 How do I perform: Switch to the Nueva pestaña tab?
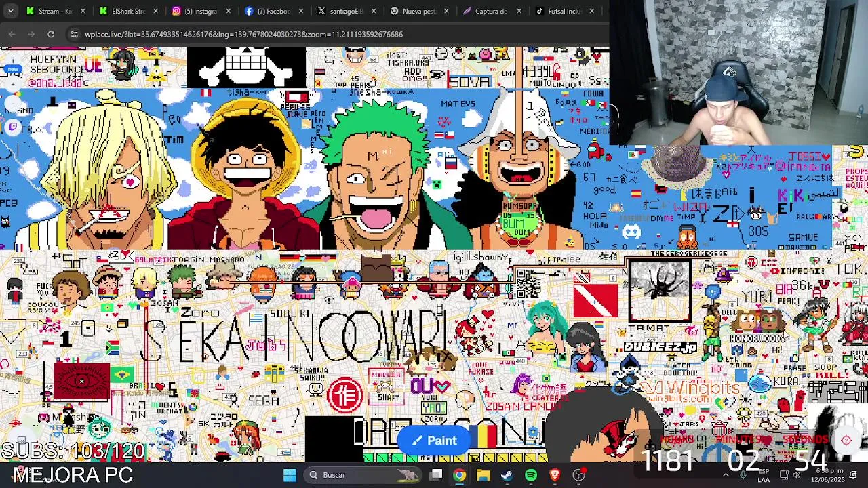click(419, 11)
